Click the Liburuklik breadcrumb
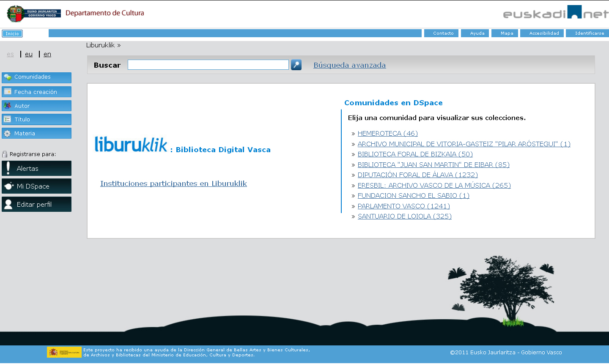This screenshot has height=364, width=609. [101, 45]
